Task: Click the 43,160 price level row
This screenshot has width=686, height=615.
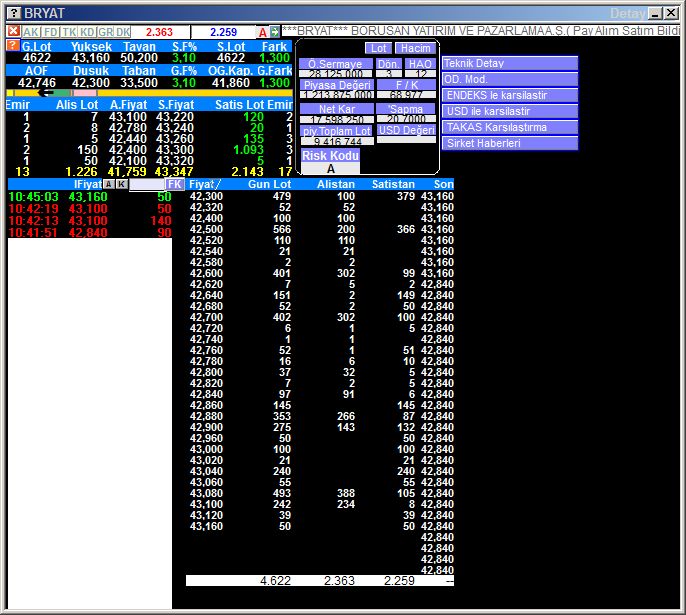Action: tap(321, 526)
